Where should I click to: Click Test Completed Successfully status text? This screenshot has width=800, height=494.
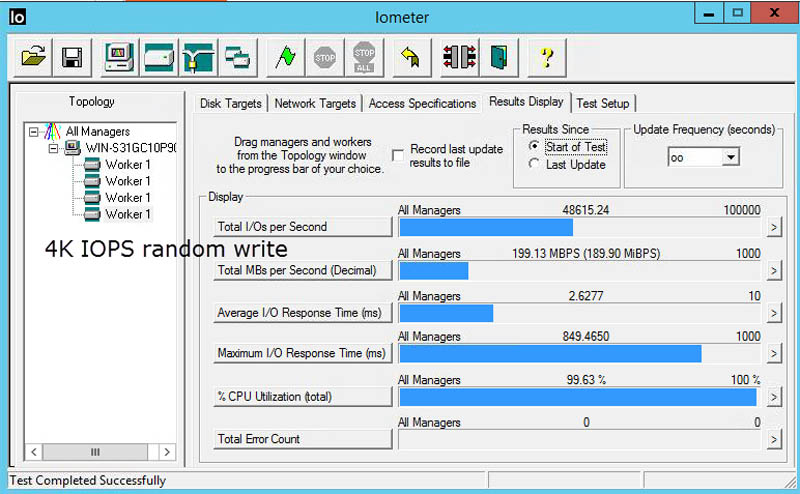pyautogui.click(x=88, y=481)
